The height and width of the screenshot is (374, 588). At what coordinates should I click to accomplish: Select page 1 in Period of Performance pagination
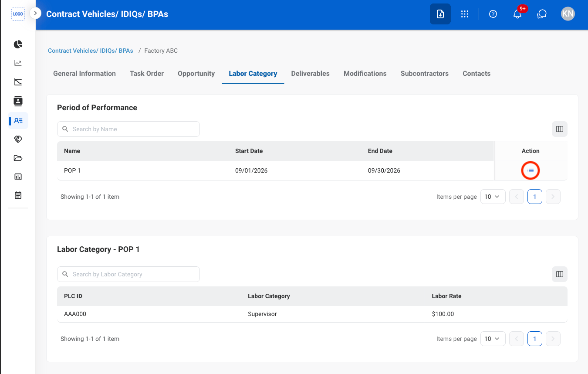535,197
